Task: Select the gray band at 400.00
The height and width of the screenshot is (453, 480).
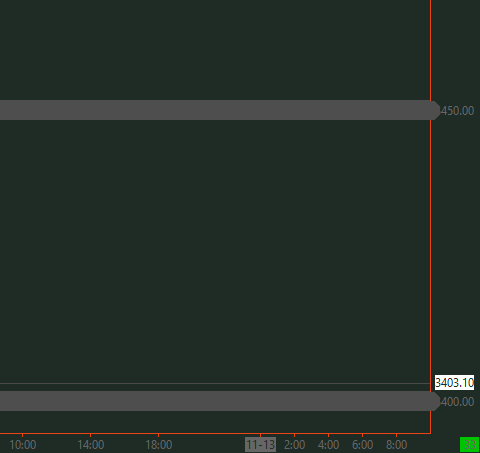Action: coord(220,401)
